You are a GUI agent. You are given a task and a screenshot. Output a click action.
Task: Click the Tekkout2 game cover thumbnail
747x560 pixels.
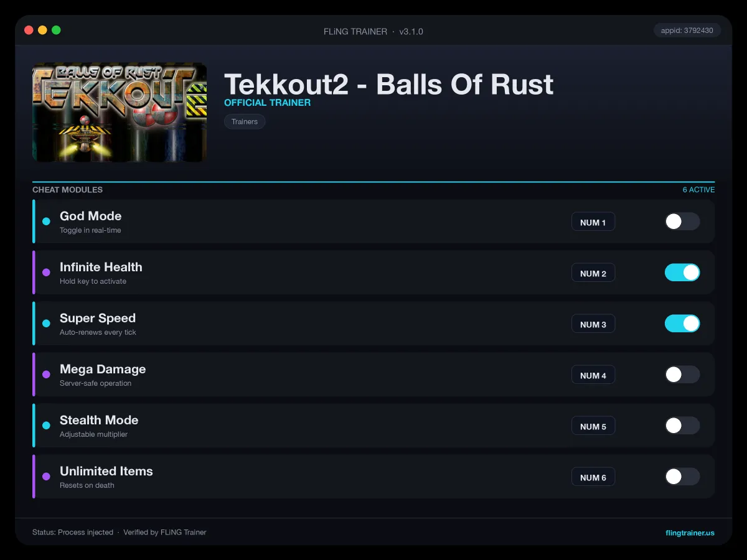click(x=120, y=112)
